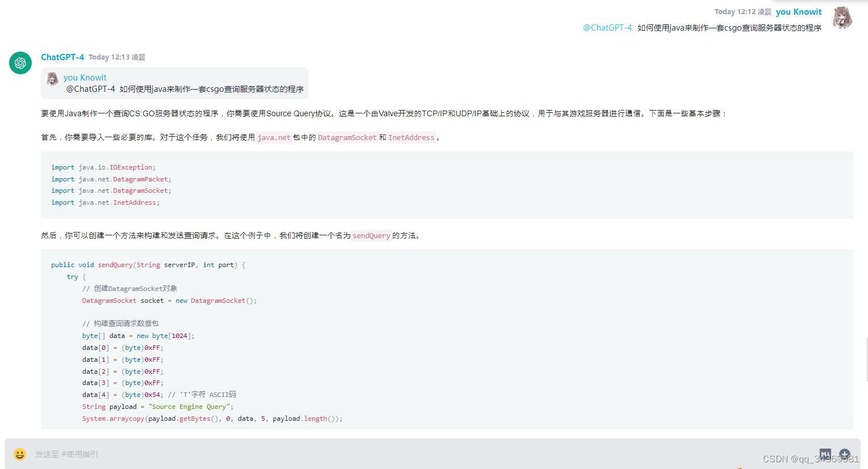Click the small avatar in the quoted reply
868x469 pixels.
click(53, 79)
